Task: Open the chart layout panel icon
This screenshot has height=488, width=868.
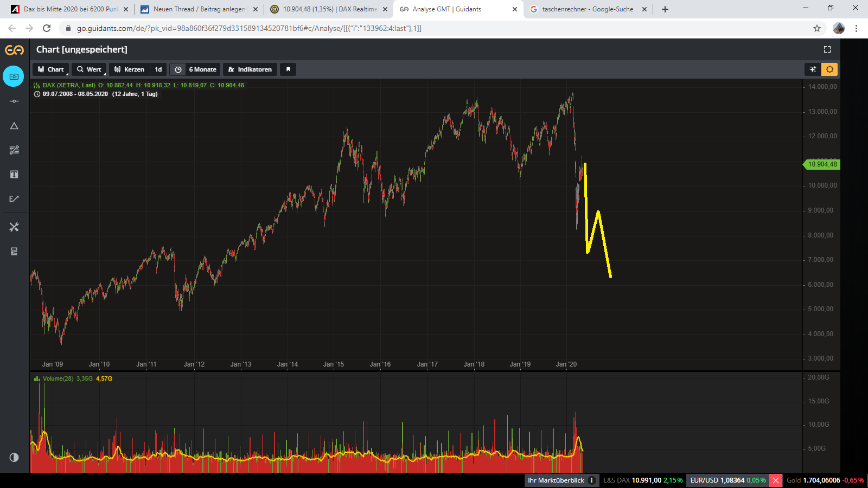Action: pyautogui.click(x=14, y=251)
